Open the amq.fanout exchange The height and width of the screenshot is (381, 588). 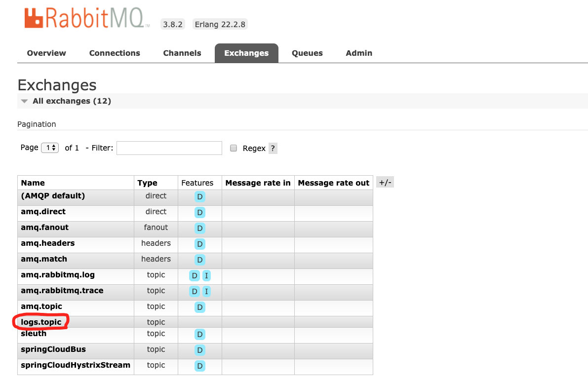pos(44,227)
